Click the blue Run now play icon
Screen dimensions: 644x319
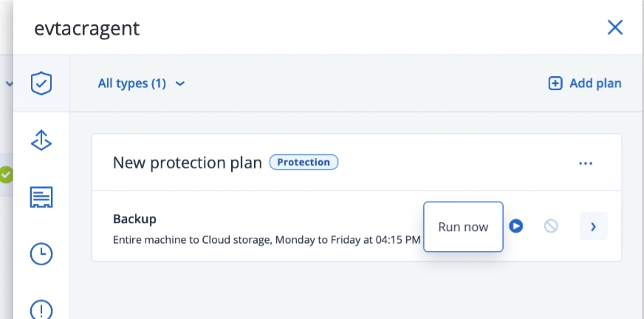pos(516,226)
